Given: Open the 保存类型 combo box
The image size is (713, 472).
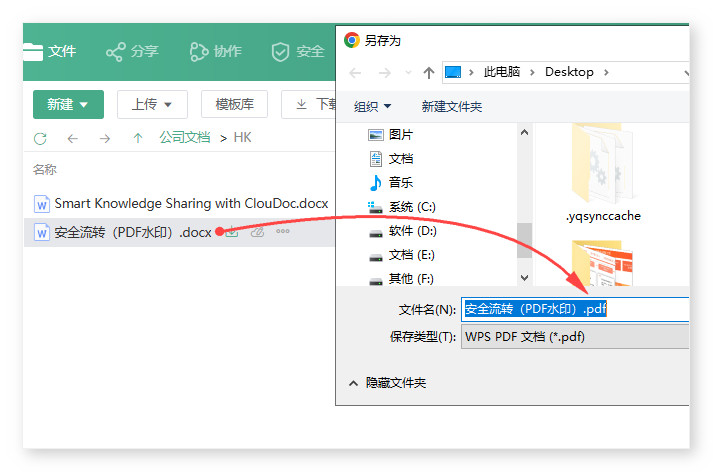Looking at the screenshot, I should (575, 336).
